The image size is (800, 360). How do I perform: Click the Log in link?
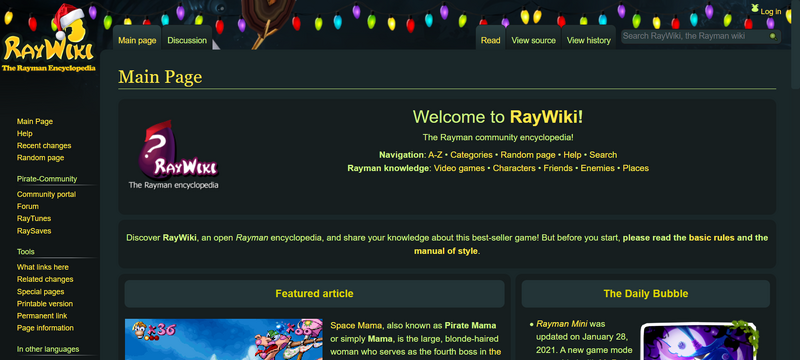[x=771, y=12]
